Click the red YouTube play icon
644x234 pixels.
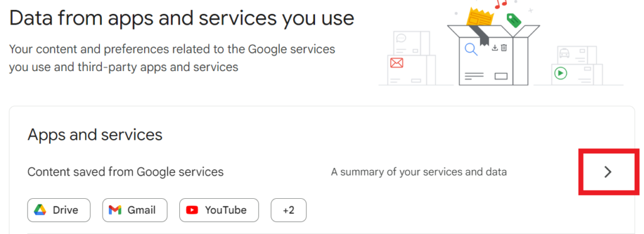tap(192, 210)
